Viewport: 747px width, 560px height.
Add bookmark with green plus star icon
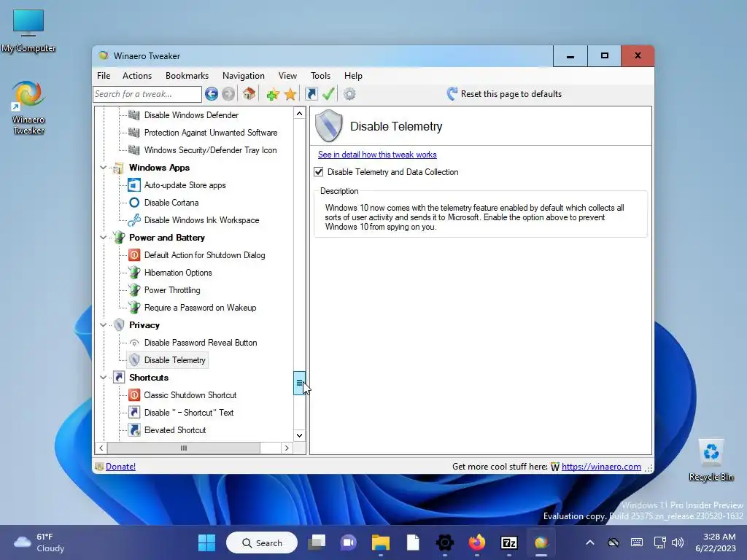(x=273, y=94)
